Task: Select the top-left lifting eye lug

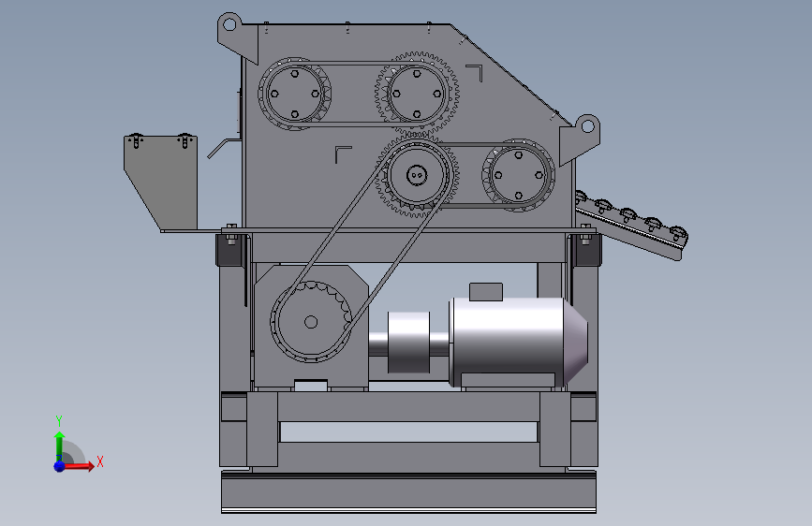Action: point(237,37)
